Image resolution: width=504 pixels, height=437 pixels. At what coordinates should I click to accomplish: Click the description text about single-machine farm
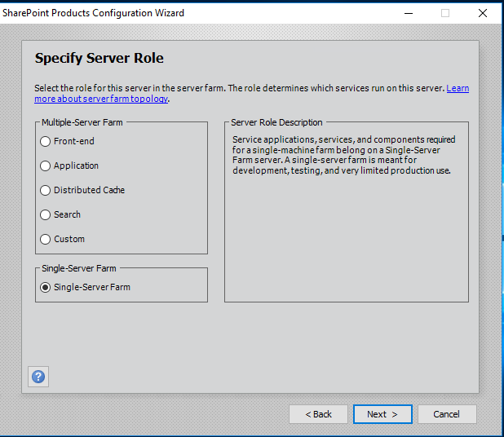pos(343,155)
